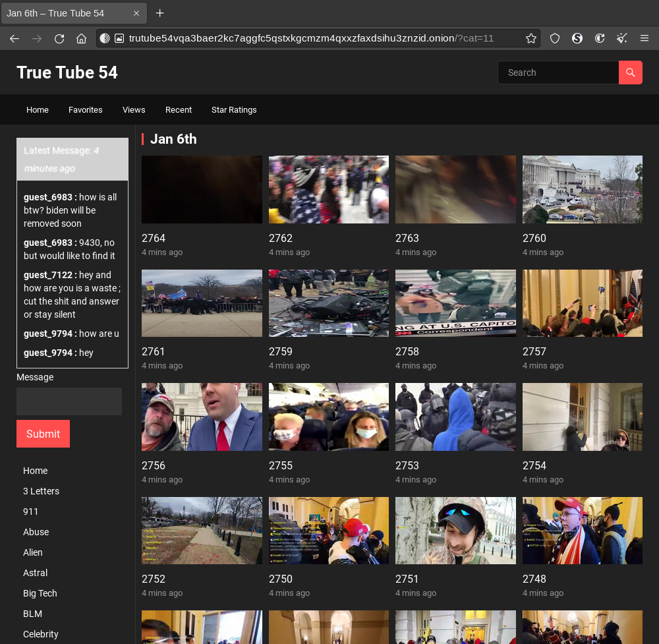The image size is (659, 644).
Task: Open a new browser tab
Action: point(159,13)
